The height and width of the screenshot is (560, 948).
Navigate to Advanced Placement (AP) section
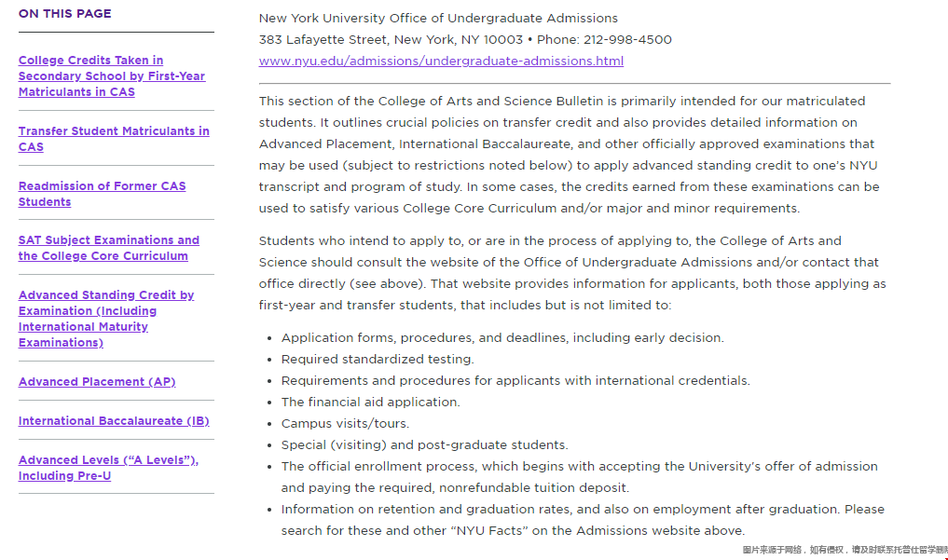coord(97,382)
